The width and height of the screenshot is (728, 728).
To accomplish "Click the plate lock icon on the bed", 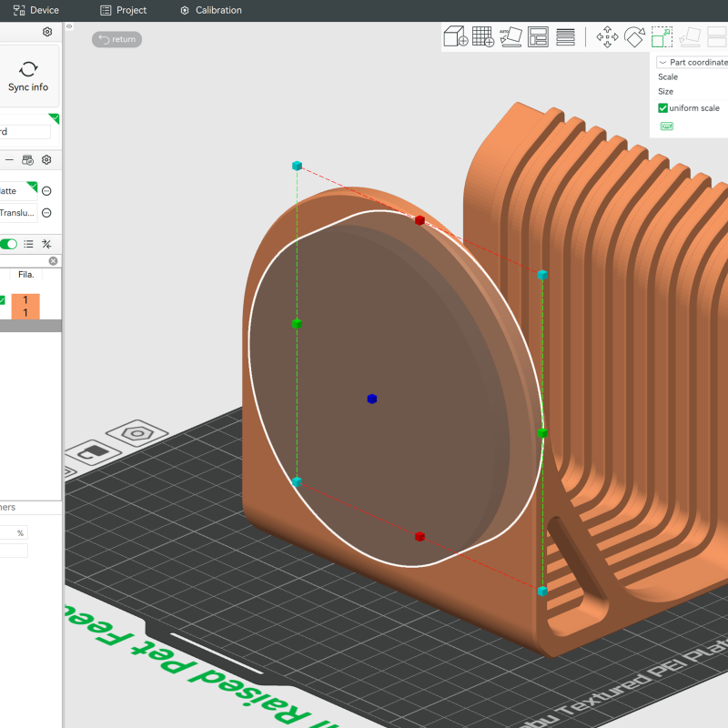I will (x=93, y=451).
